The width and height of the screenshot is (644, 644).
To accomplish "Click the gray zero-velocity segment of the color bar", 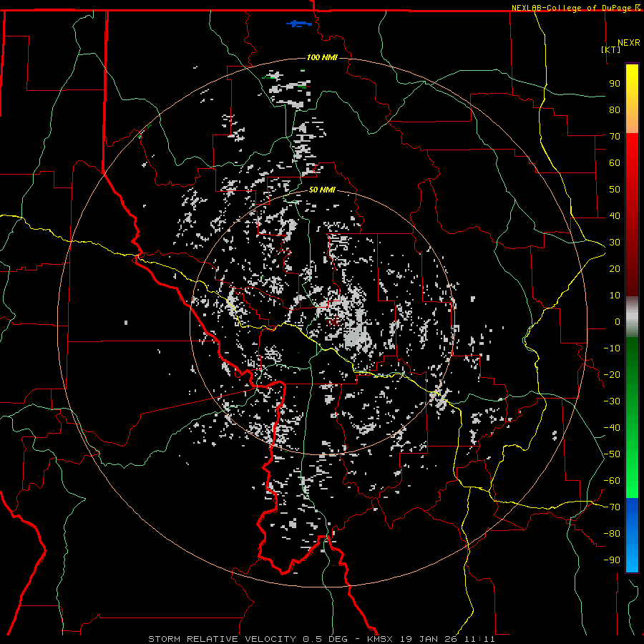I will (632, 317).
